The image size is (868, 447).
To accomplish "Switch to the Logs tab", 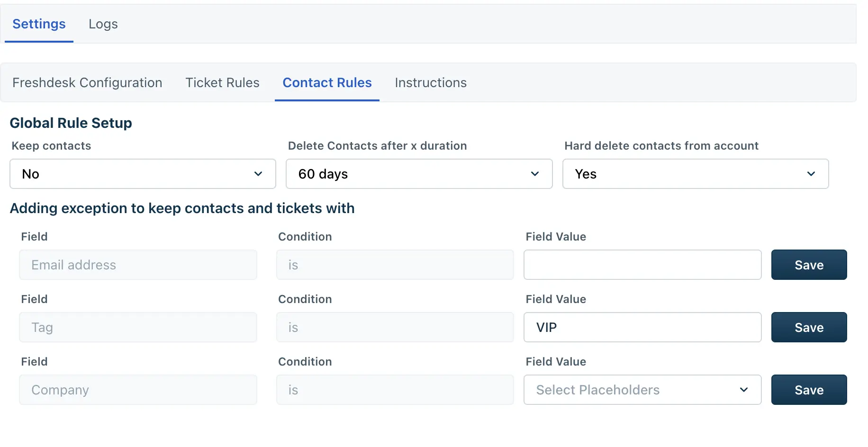I will coord(103,24).
